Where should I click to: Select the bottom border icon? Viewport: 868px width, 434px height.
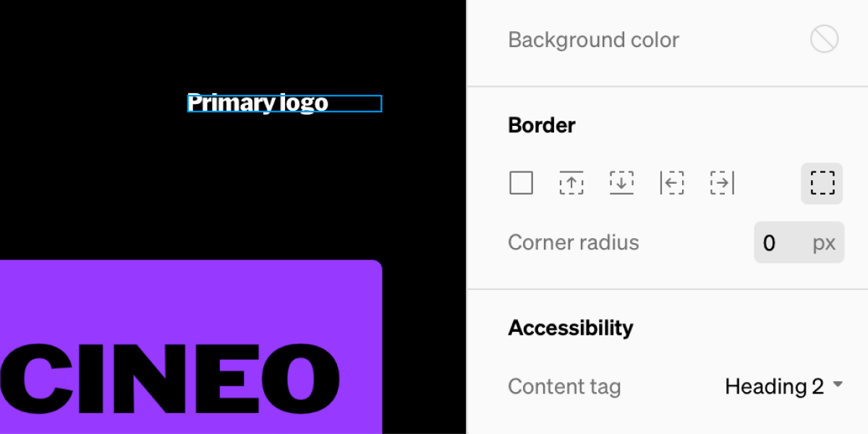(621, 182)
